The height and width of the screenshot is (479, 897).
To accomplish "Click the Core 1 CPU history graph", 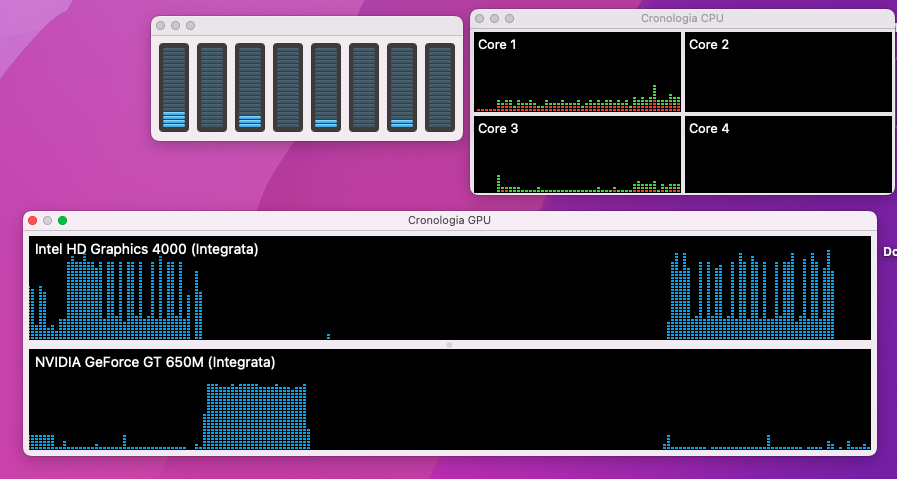I will click(x=578, y=72).
